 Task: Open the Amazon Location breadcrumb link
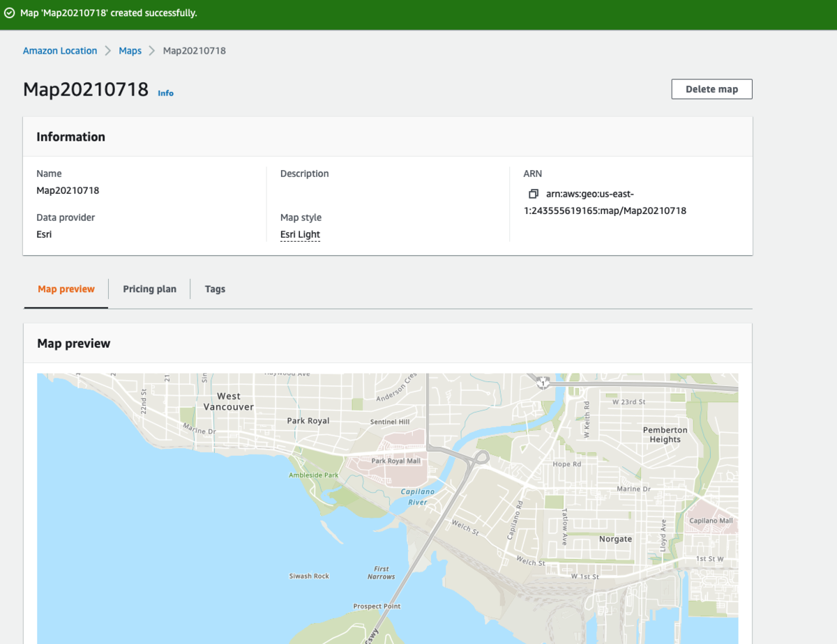60,51
